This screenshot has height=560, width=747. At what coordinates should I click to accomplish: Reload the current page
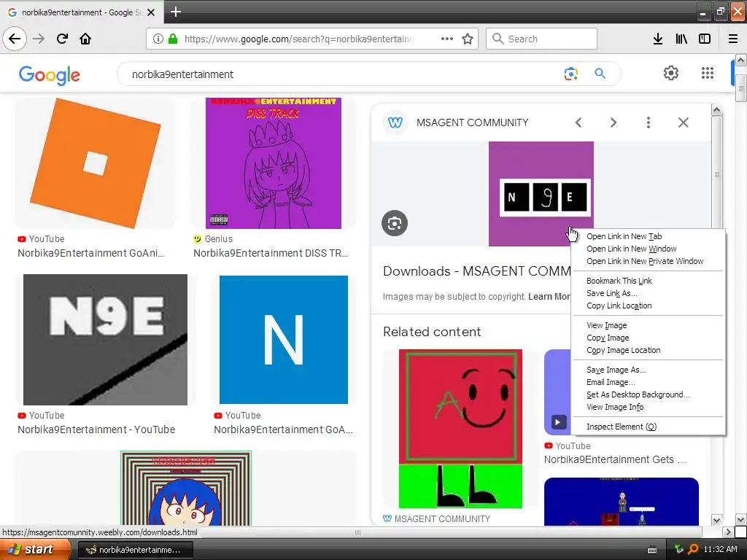coord(62,39)
